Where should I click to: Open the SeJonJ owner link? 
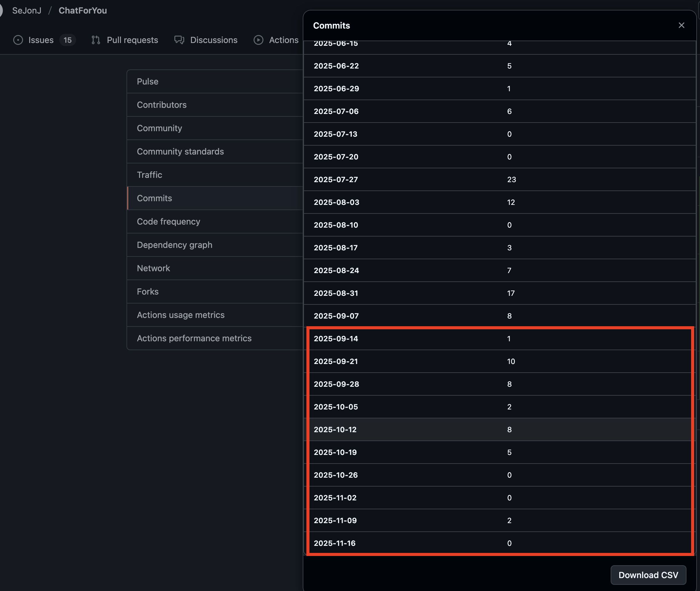click(x=27, y=10)
